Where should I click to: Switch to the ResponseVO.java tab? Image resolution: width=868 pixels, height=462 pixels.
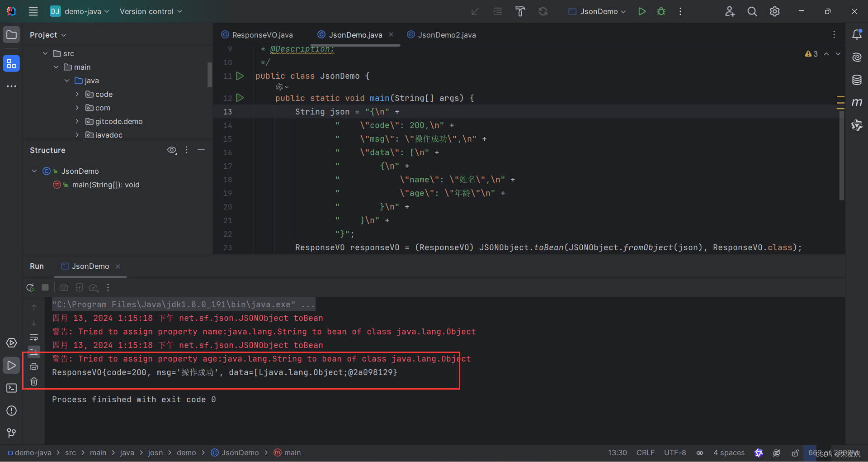[x=262, y=34]
